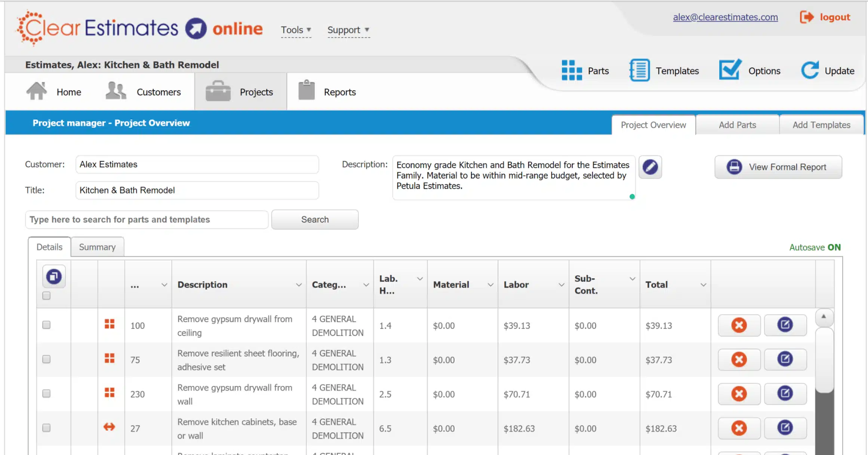The image size is (868, 455).
Task: Check the Remove resilient sheet flooring row
Action: click(x=46, y=359)
